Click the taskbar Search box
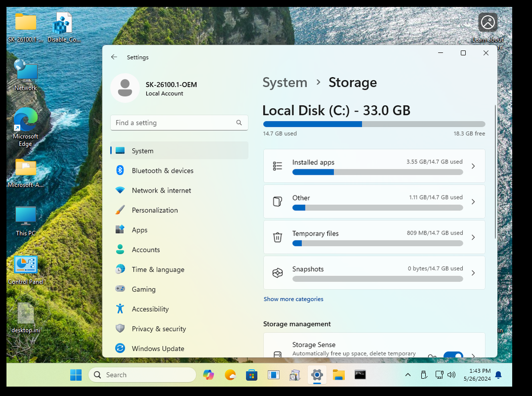Viewport: 532px width, 396px height. (x=142, y=375)
